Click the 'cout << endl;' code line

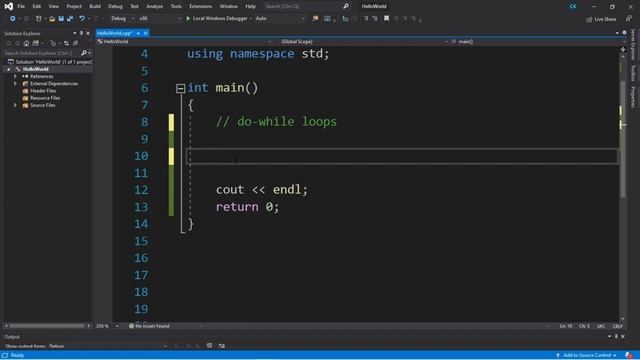pos(262,190)
